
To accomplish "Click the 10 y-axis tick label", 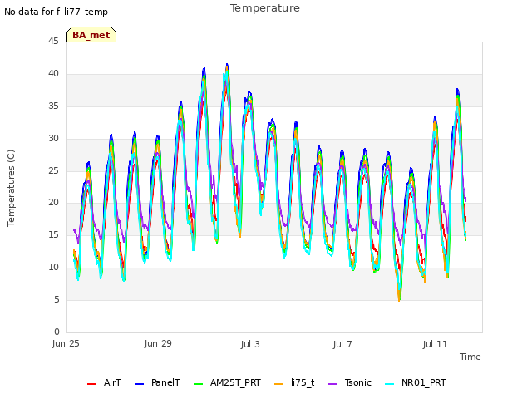I will pos(53,267).
